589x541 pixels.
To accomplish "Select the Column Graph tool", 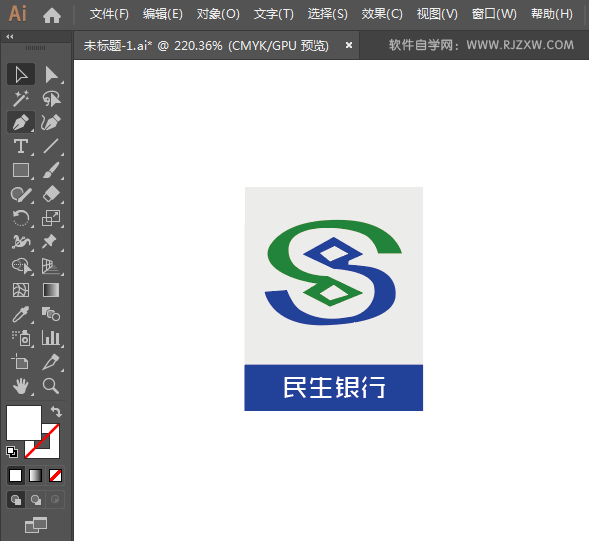I will point(51,338).
